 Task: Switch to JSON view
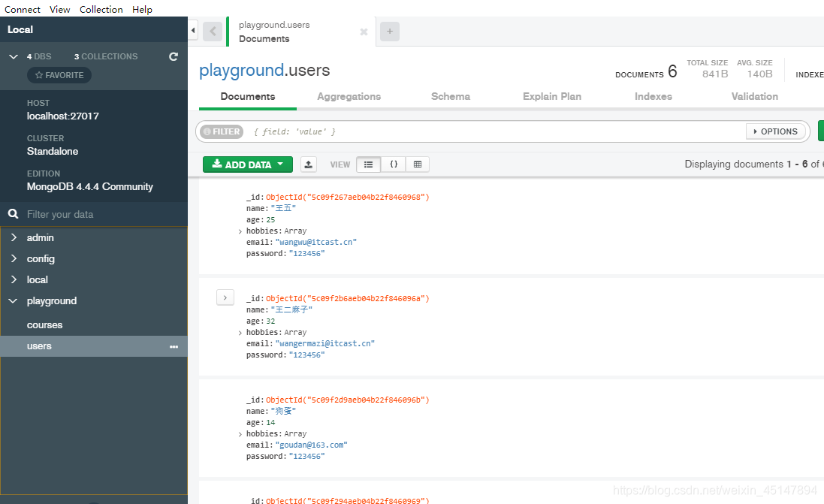(x=393, y=164)
